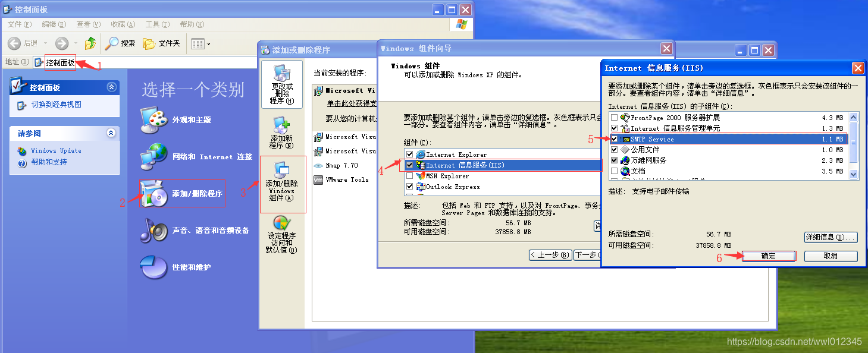Image resolution: width=868 pixels, height=353 pixels.
Task: Click 切换到经典视图 link
Action: click(x=57, y=105)
